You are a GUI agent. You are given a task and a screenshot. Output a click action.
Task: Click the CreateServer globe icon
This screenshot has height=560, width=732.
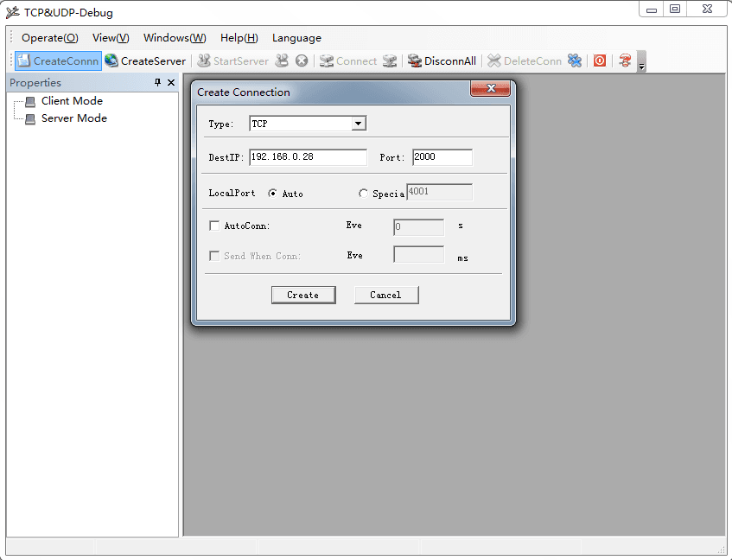pyautogui.click(x=111, y=60)
